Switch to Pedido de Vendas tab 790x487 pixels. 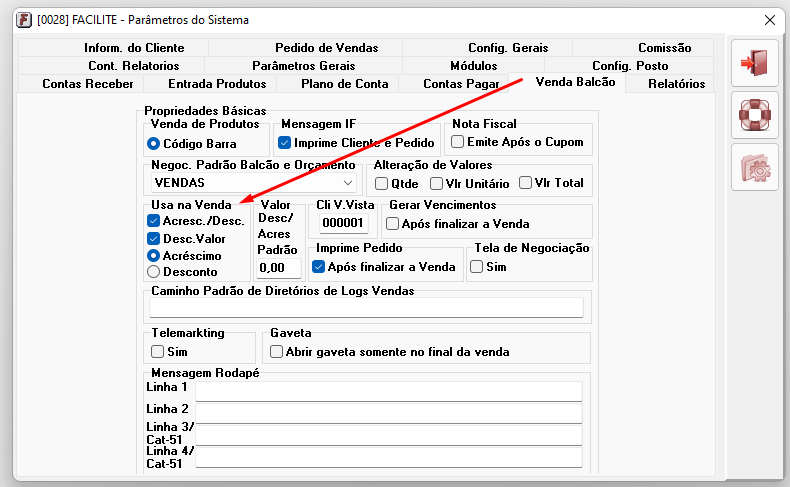coord(305,48)
